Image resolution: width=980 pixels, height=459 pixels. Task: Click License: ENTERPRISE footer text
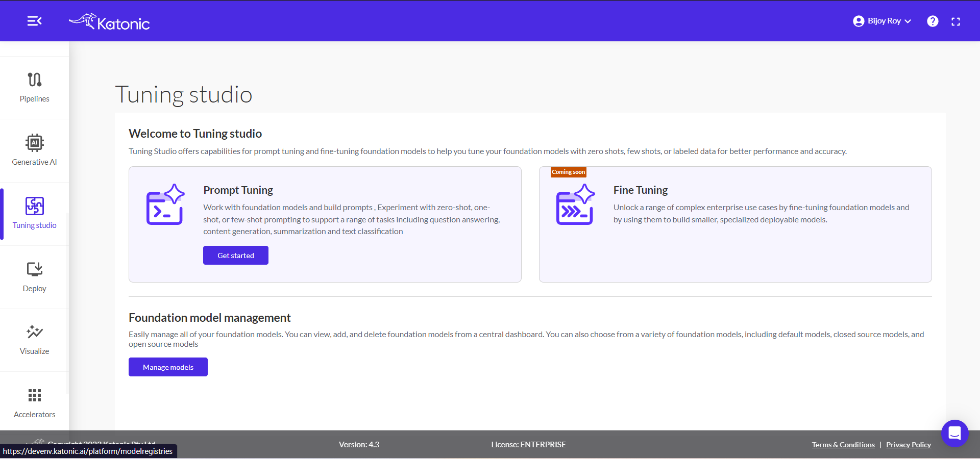pyautogui.click(x=528, y=445)
